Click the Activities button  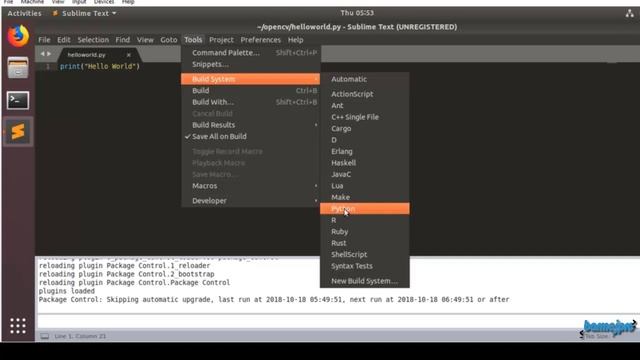[x=24, y=13]
